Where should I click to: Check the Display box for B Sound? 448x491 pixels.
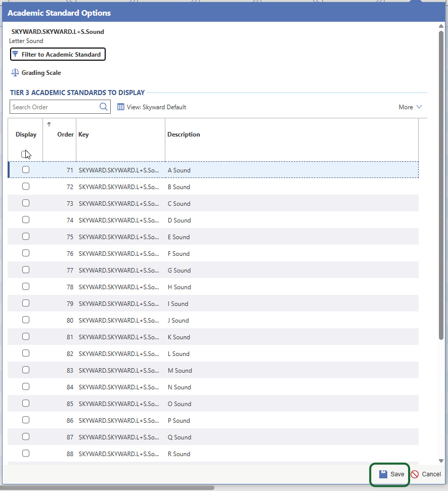pos(26,186)
